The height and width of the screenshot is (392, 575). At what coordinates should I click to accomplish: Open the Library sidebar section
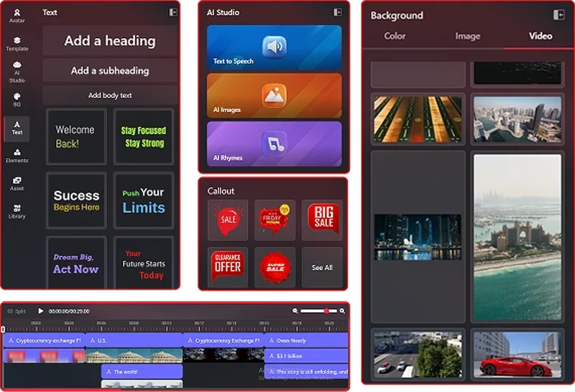coord(17,211)
